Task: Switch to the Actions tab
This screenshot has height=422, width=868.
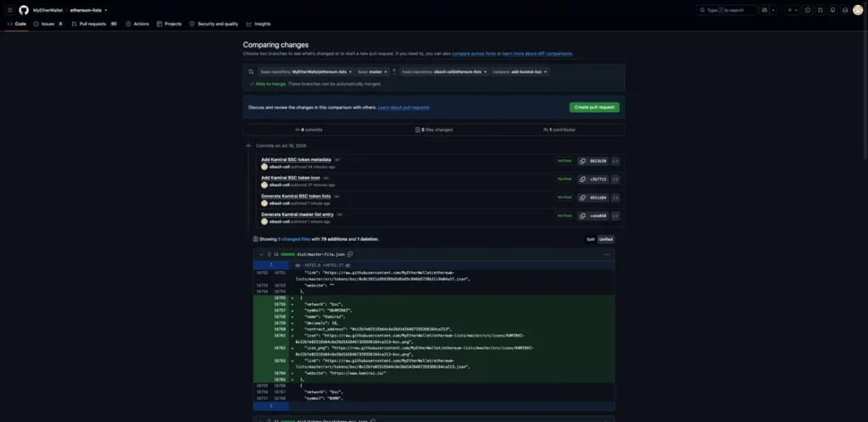Action: click(137, 24)
